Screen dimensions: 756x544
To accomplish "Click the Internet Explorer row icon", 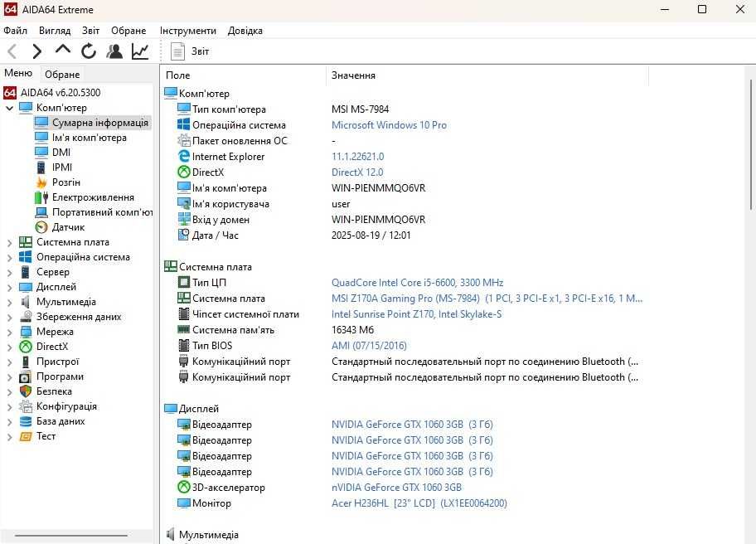I will click(x=184, y=156).
